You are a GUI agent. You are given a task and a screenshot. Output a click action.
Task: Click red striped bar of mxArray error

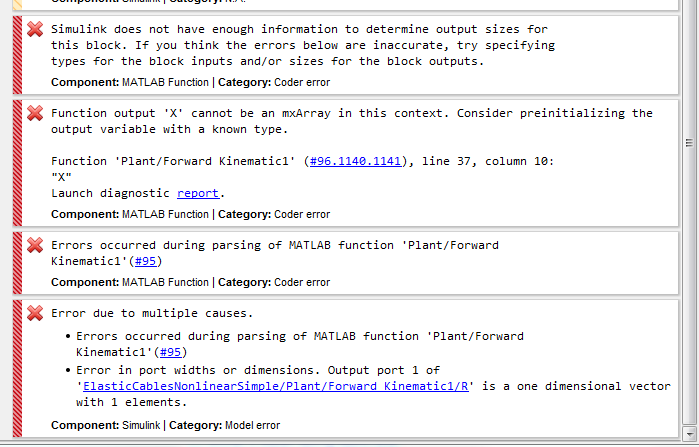[x=18, y=160]
